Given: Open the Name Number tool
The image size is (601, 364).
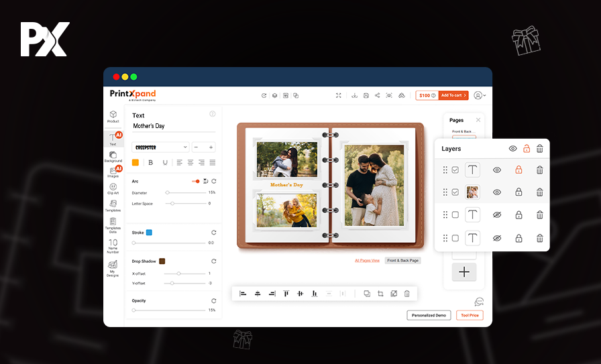Looking at the screenshot, I should click(x=113, y=245).
